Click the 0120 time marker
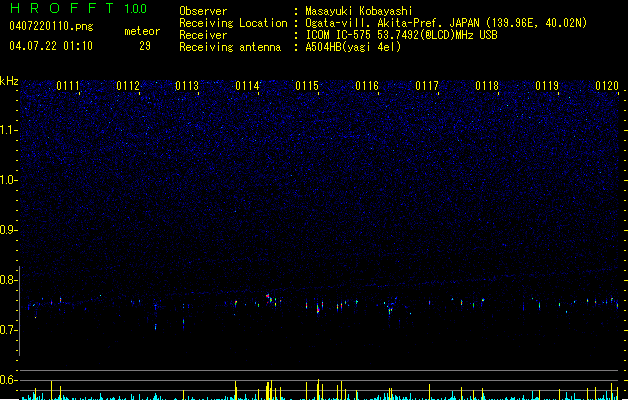Image resolution: width=629 pixels, height=400 pixels. (x=607, y=86)
